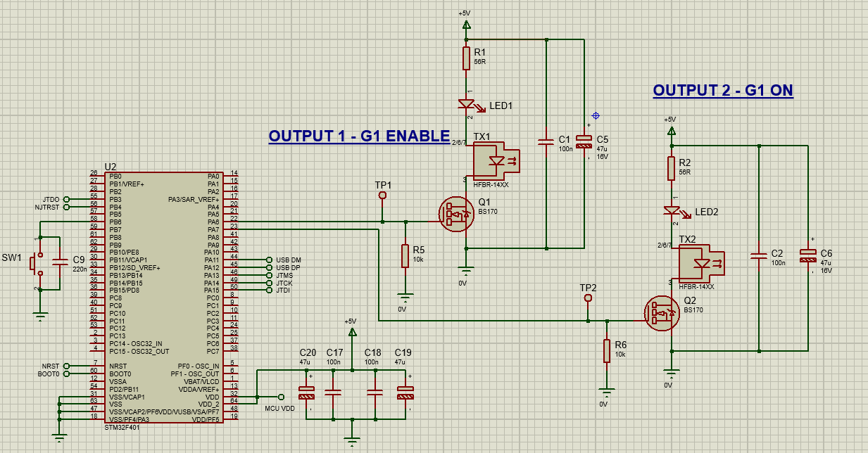Viewport: 868px width, 453px height.
Task: Click the "VDD_2" pin label on U2
Action: coord(209,404)
